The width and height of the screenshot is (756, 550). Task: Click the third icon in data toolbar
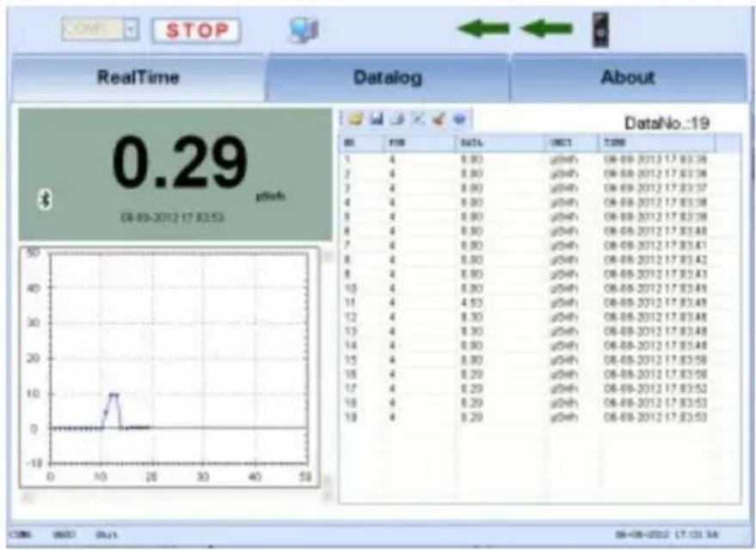(397, 119)
